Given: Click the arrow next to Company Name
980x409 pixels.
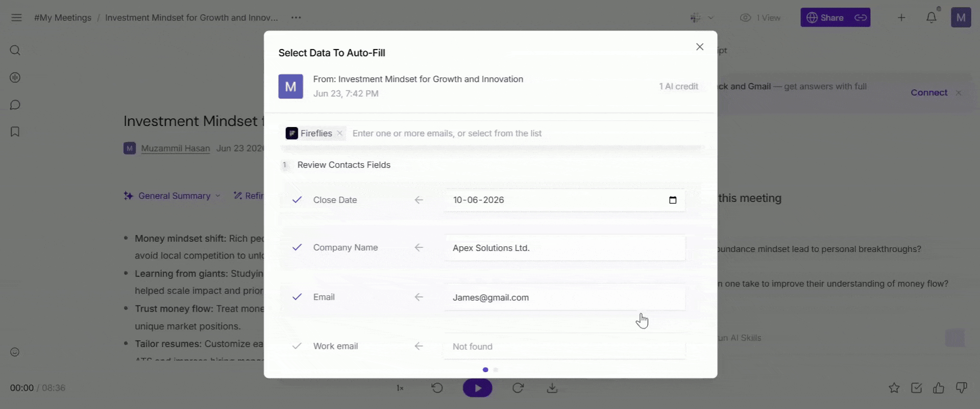Looking at the screenshot, I should click(x=419, y=247).
